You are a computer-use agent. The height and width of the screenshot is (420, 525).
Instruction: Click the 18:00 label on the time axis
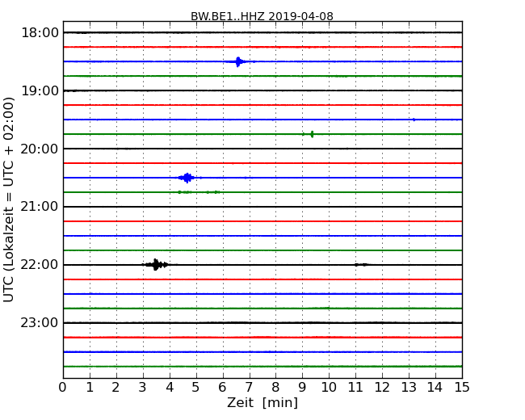coord(40,33)
